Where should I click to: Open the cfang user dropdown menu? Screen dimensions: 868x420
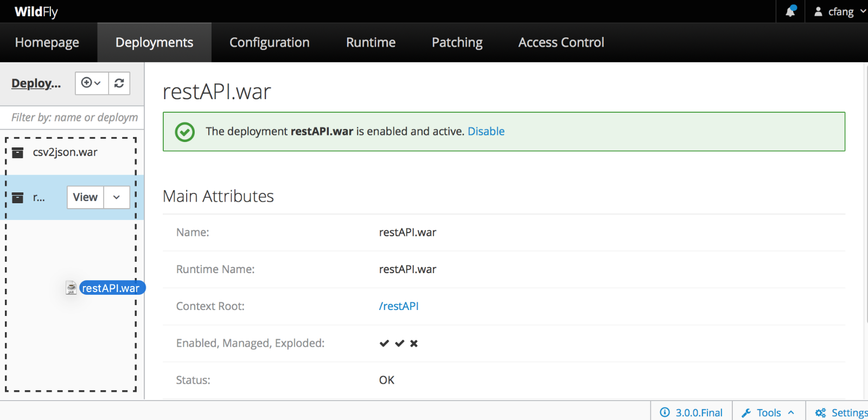(x=840, y=11)
